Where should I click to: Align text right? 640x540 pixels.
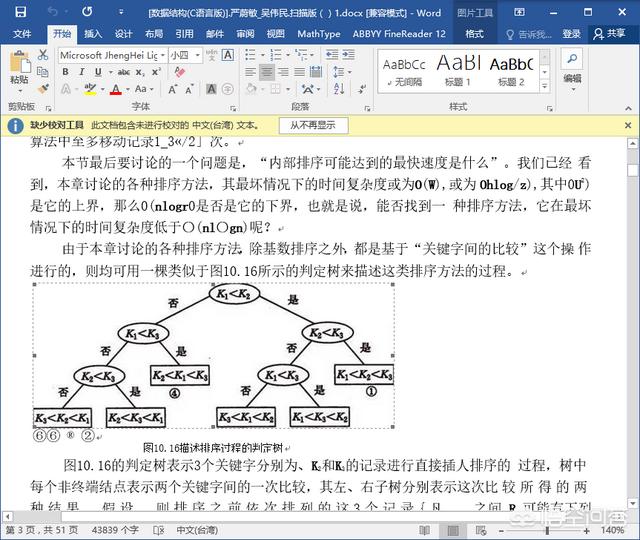click(283, 72)
